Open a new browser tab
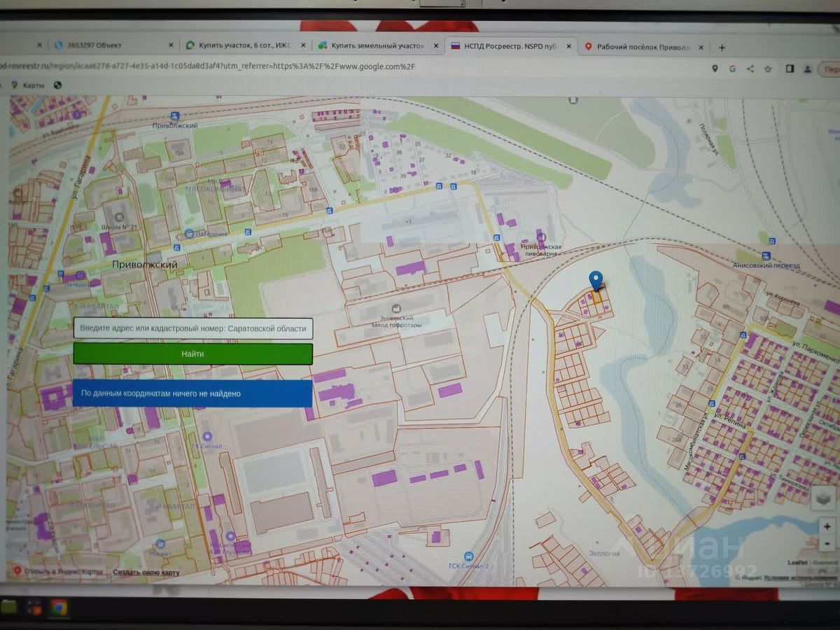840x630 pixels. point(722,48)
